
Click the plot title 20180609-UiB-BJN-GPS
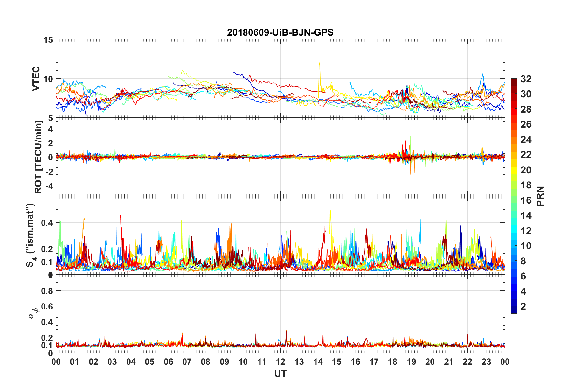tap(280, 32)
